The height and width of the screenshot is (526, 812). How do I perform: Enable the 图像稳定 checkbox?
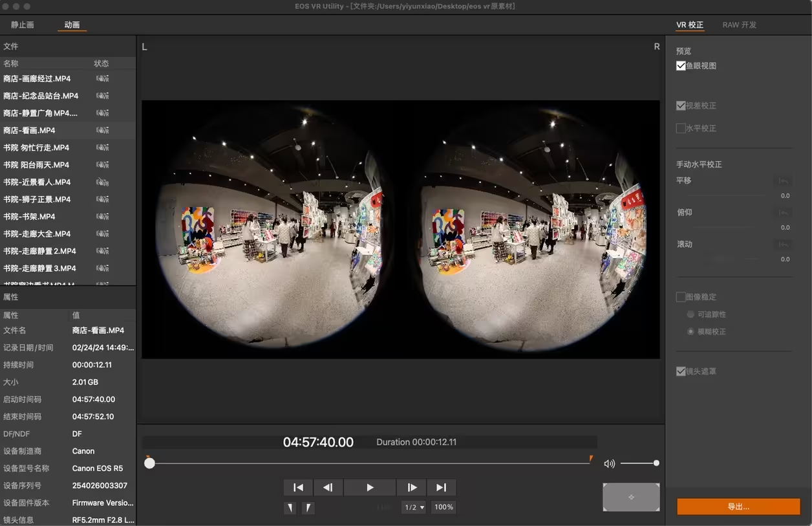pyautogui.click(x=681, y=297)
